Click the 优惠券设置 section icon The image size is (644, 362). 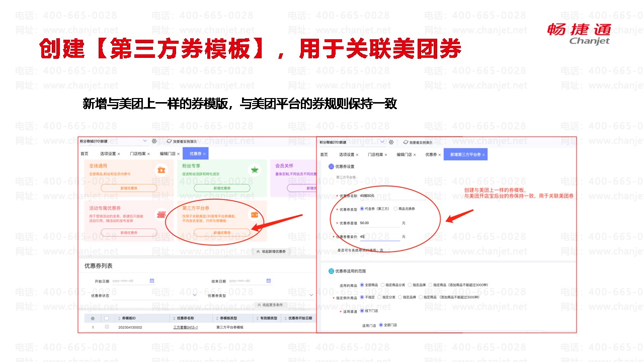click(331, 166)
